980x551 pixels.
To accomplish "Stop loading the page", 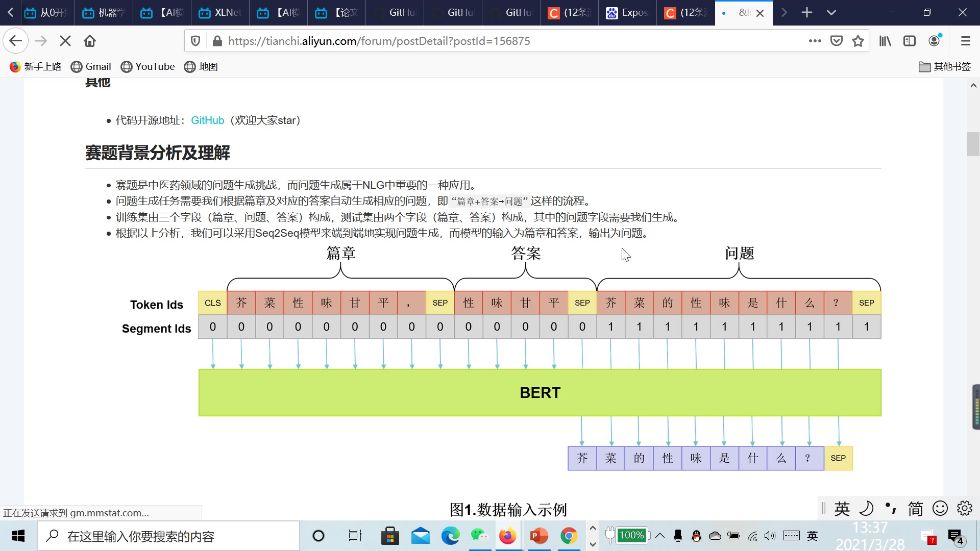I will pyautogui.click(x=65, y=41).
